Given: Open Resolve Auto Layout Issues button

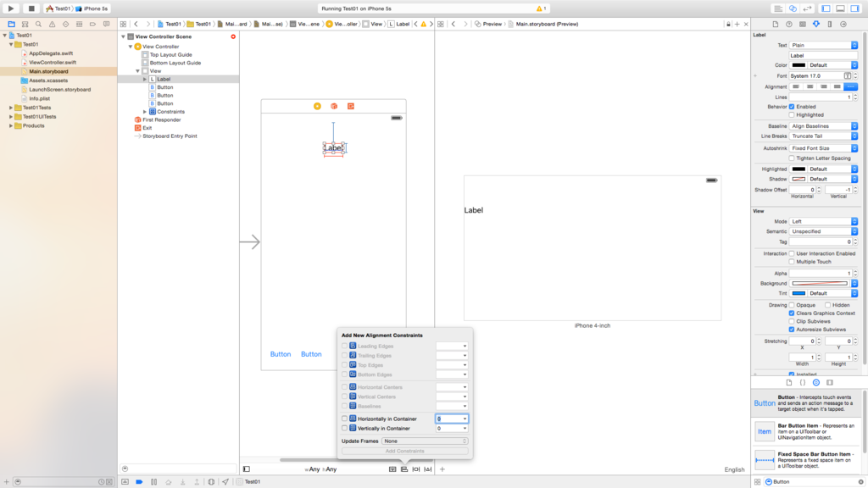Looking at the screenshot, I should coord(427,469).
